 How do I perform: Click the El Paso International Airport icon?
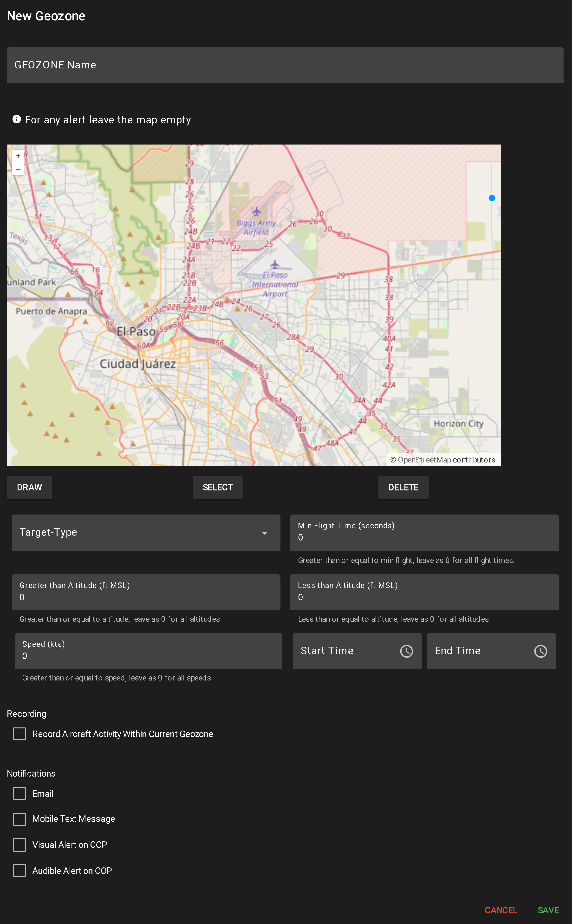click(275, 264)
